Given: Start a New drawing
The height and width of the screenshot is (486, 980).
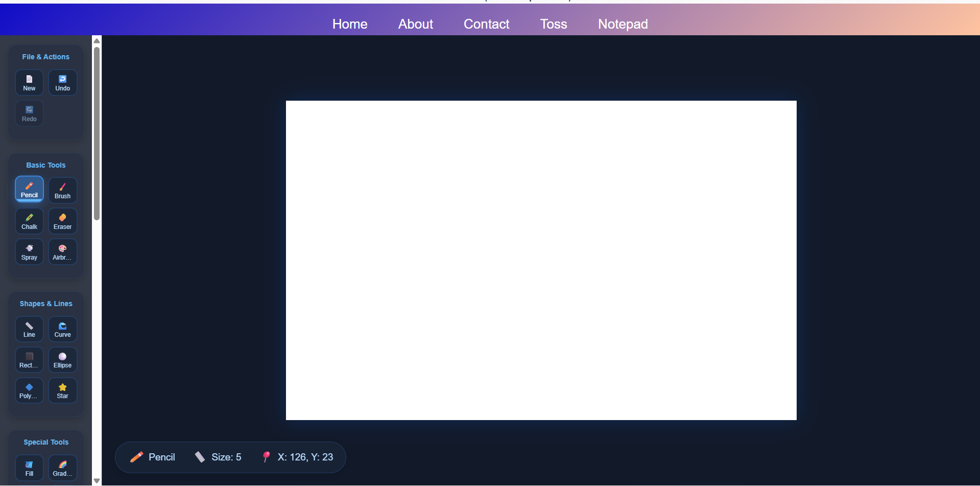Looking at the screenshot, I should click(29, 82).
